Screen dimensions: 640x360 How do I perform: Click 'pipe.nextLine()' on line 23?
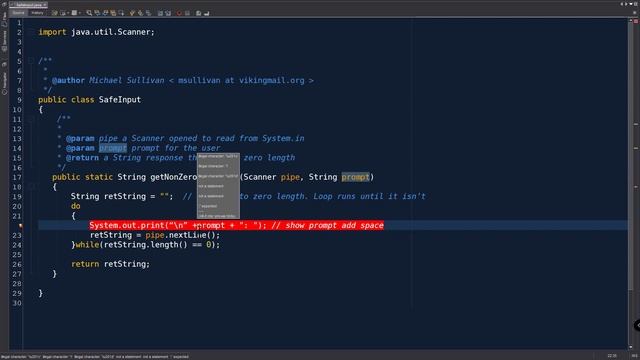(x=182, y=235)
